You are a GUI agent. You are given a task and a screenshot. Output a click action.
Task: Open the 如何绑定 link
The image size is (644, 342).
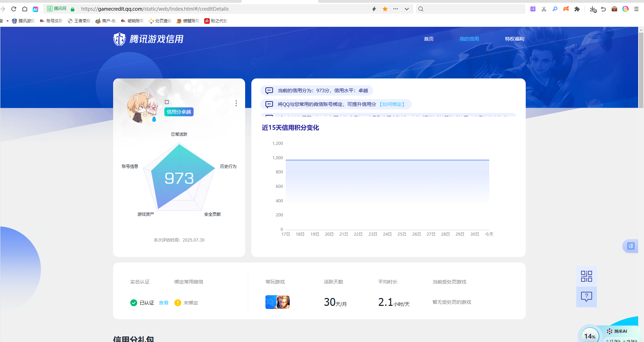pos(392,104)
